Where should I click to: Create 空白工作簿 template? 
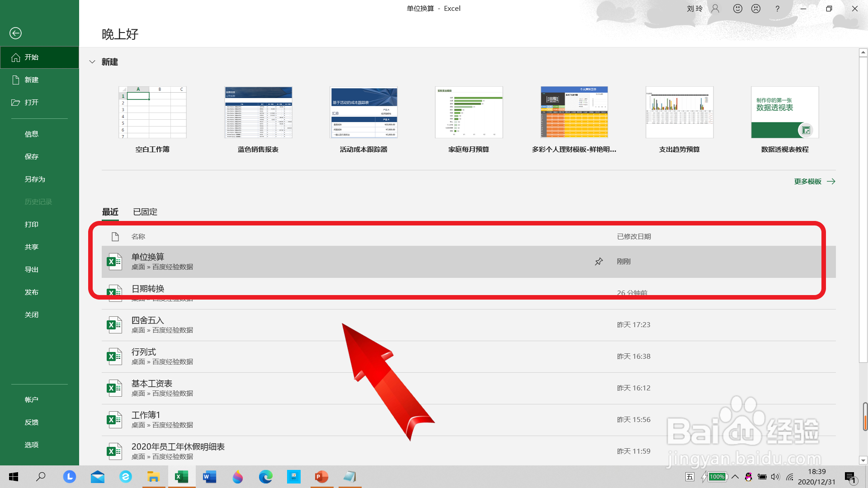[152, 113]
